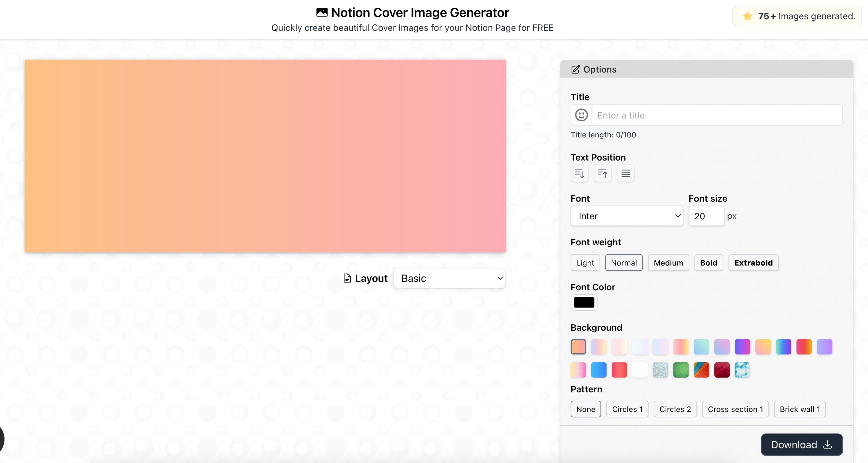Click the download arrow icon
Image resolution: width=868 pixels, height=463 pixels.
[827, 444]
